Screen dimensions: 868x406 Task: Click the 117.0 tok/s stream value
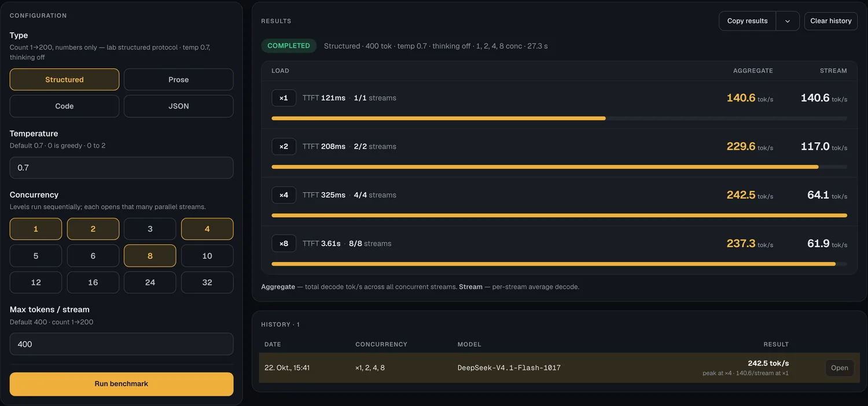(x=824, y=147)
